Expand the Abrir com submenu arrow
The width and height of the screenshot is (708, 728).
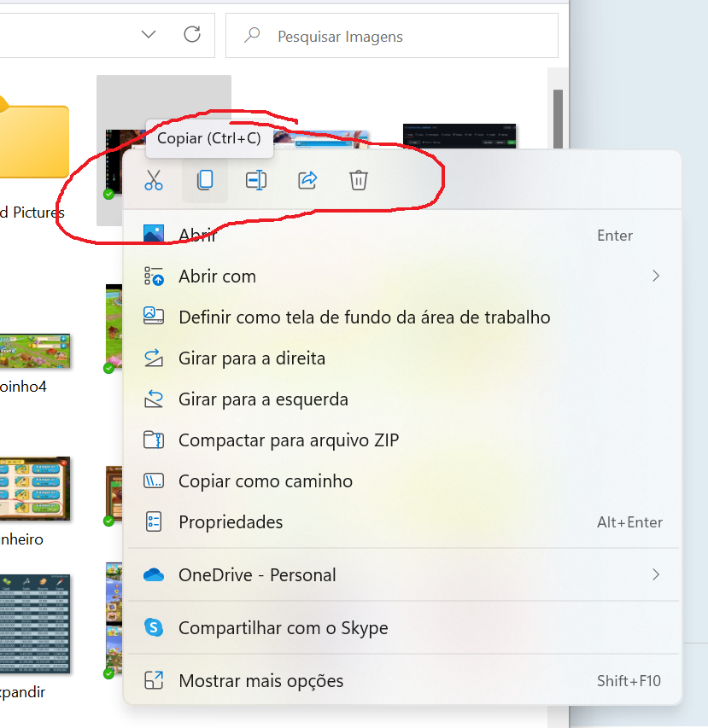tap(655, 276)
